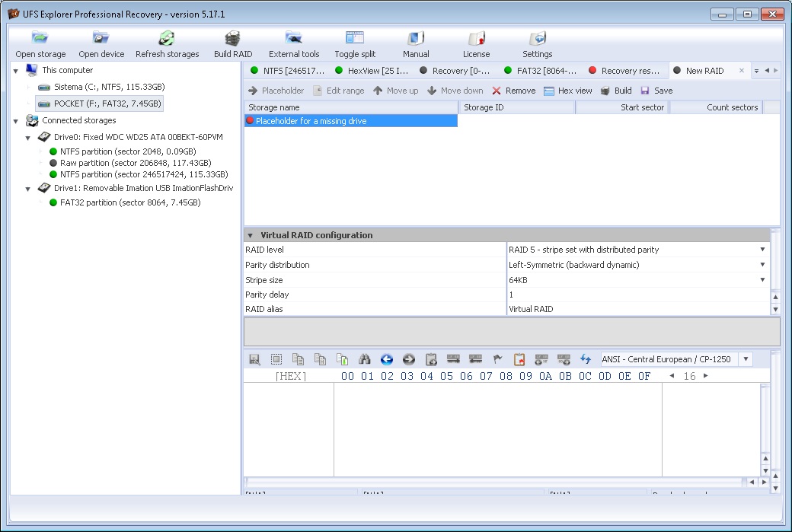Click the save icon in hex toolbar
This screenshot has height=532, width=792.
[x=254, y=359]
